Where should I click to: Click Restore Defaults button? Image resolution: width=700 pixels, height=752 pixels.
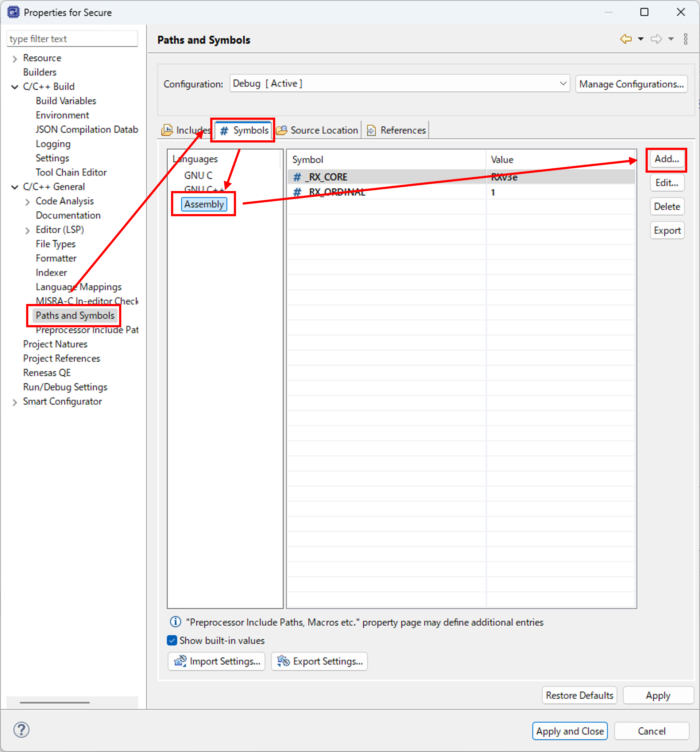[579, 695]
